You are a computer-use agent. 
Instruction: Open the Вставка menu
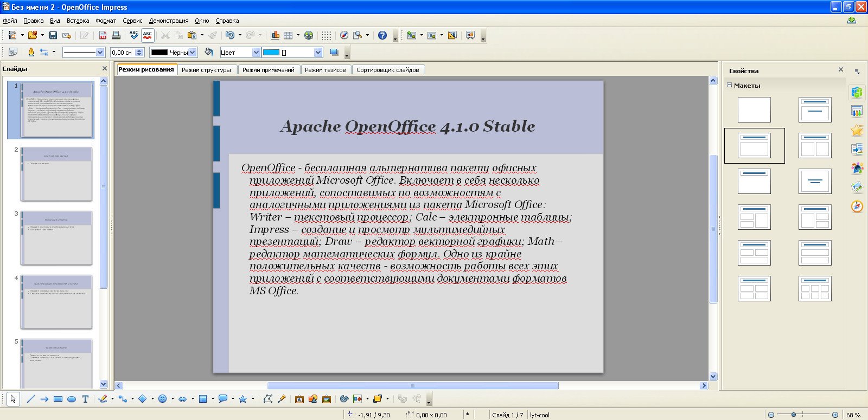[x=78, y=21]
